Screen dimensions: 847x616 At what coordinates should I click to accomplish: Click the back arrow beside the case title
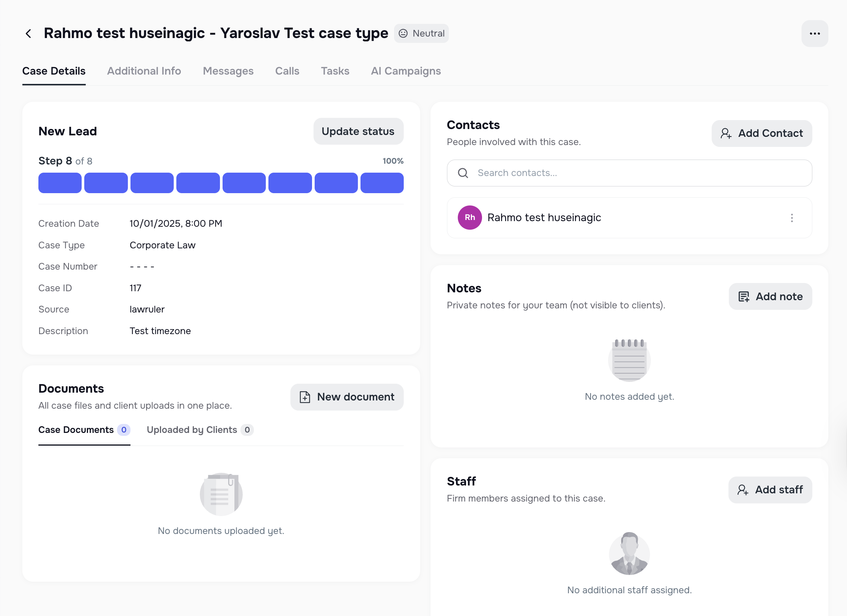tap(29, 33)
